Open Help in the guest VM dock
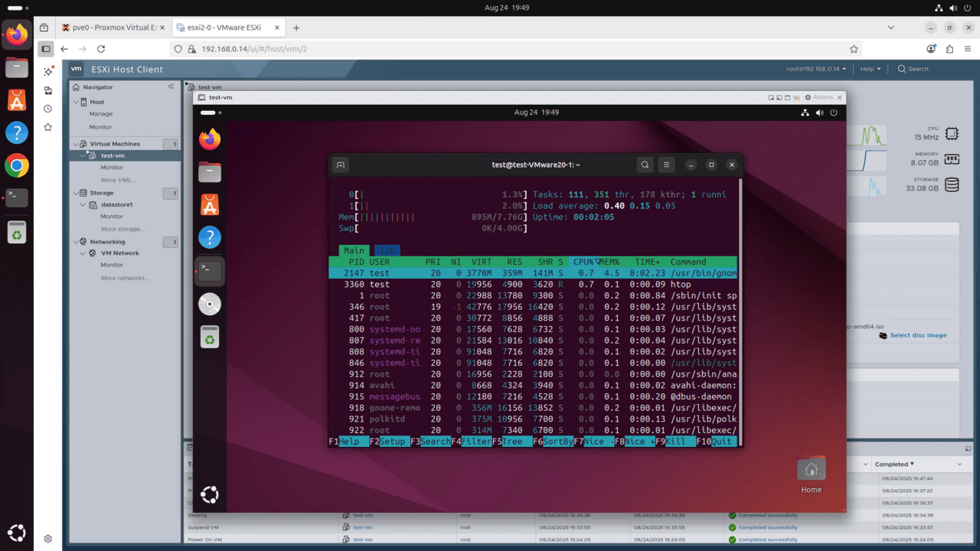Screen dimensions: 980x551 [x=210, y=237]
